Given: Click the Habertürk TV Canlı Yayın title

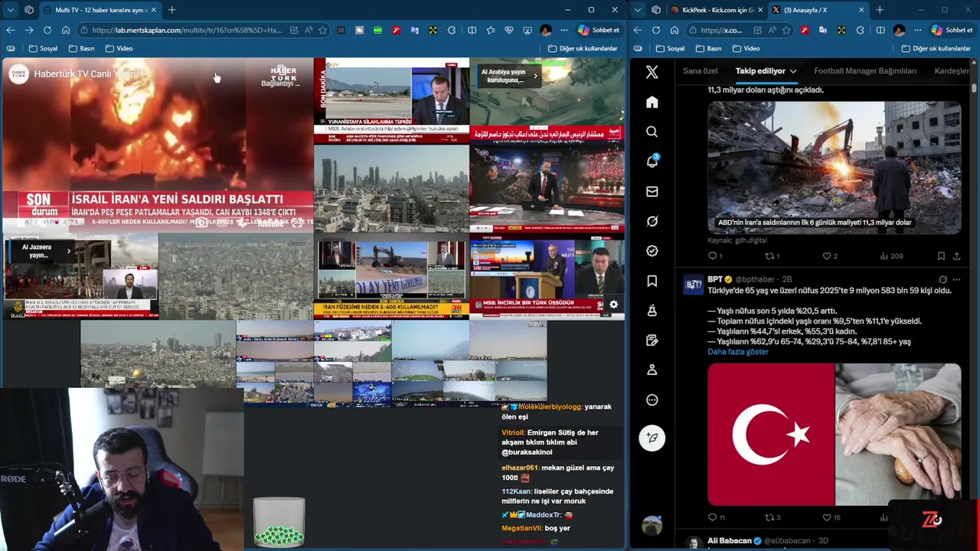Looking at the screenshot, I should click(84, 74).
